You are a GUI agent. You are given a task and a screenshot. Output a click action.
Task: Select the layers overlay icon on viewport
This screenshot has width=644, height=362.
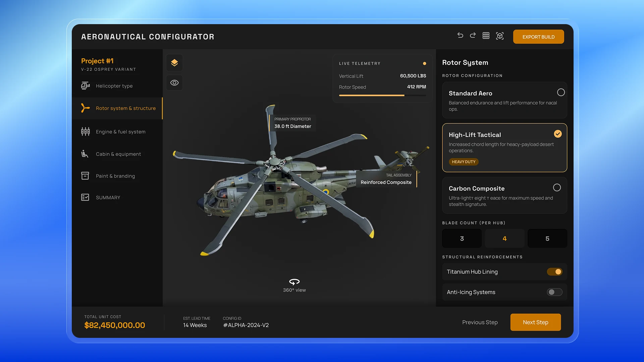pos(174,62)
